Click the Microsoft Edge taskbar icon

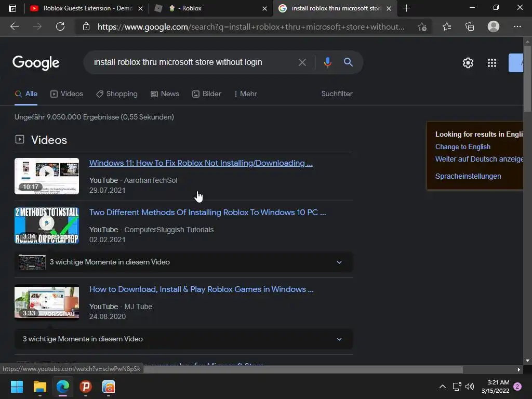pos(63,387)
